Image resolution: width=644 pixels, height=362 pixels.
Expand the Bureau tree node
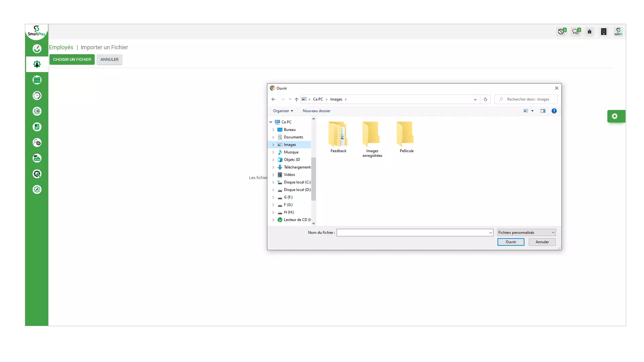(273, 130)
